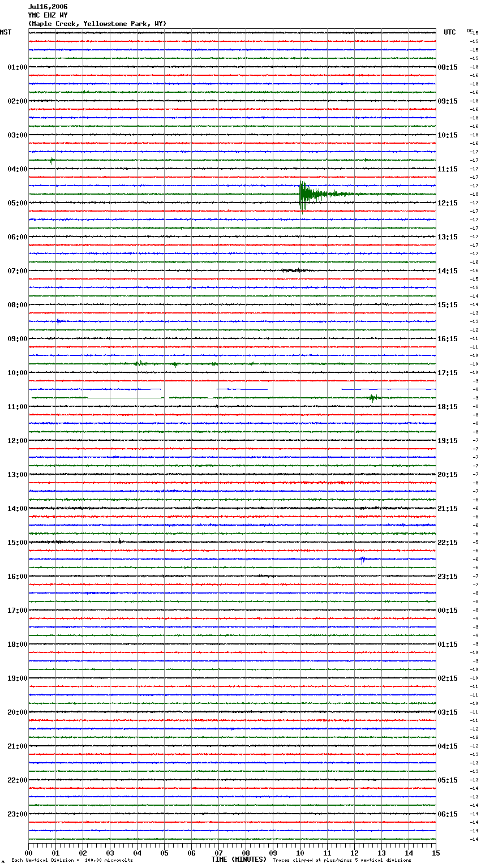Click the 13:15 UTC time label

pos(448,237)
